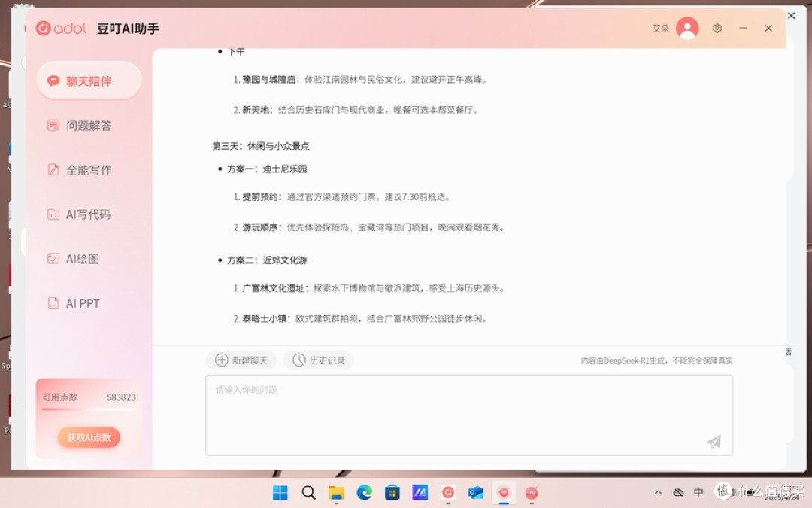Click the 方案一：迪士尼乐园 bullet

tap(267, 169)
